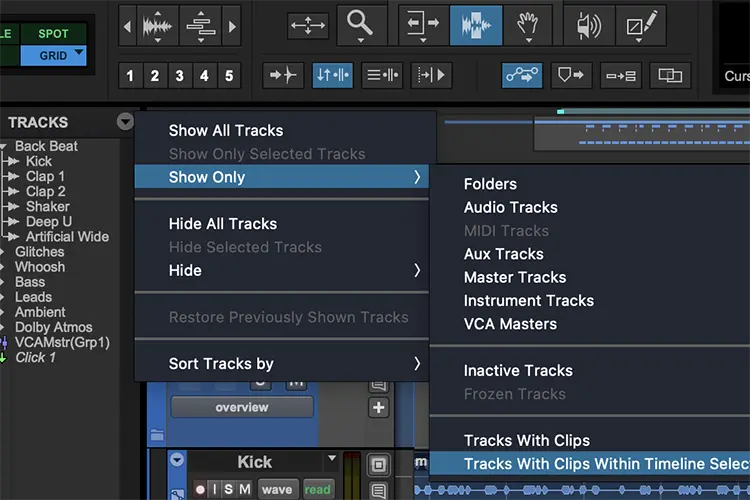Open the wave track view selector

pyautogui.click(x=277, y=489)
